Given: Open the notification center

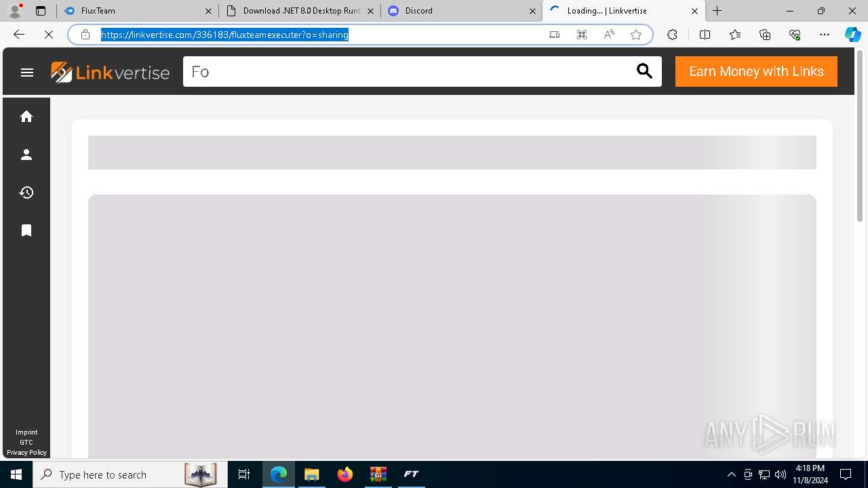Looking at the screenshot, I should [x=846, y=474].
